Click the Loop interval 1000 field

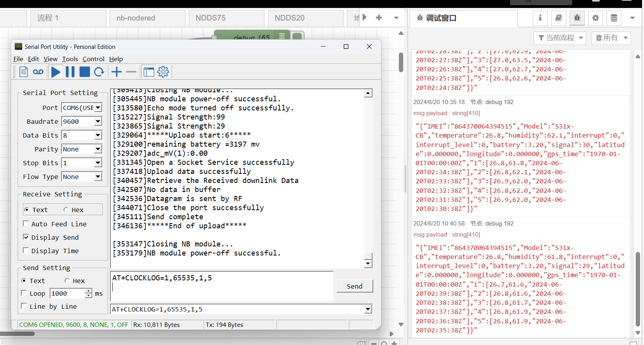pos(67,293)
